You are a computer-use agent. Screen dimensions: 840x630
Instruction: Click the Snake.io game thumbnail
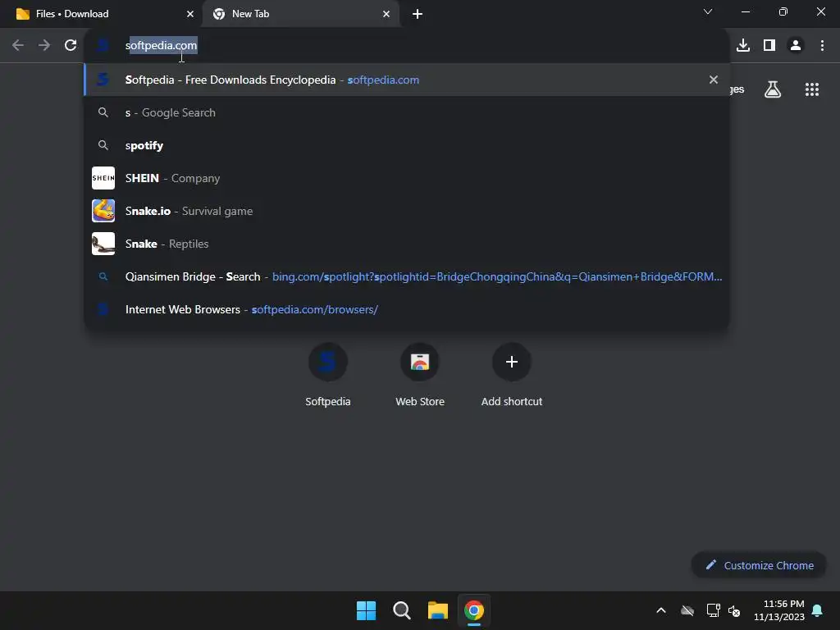[x=103, y=211]
